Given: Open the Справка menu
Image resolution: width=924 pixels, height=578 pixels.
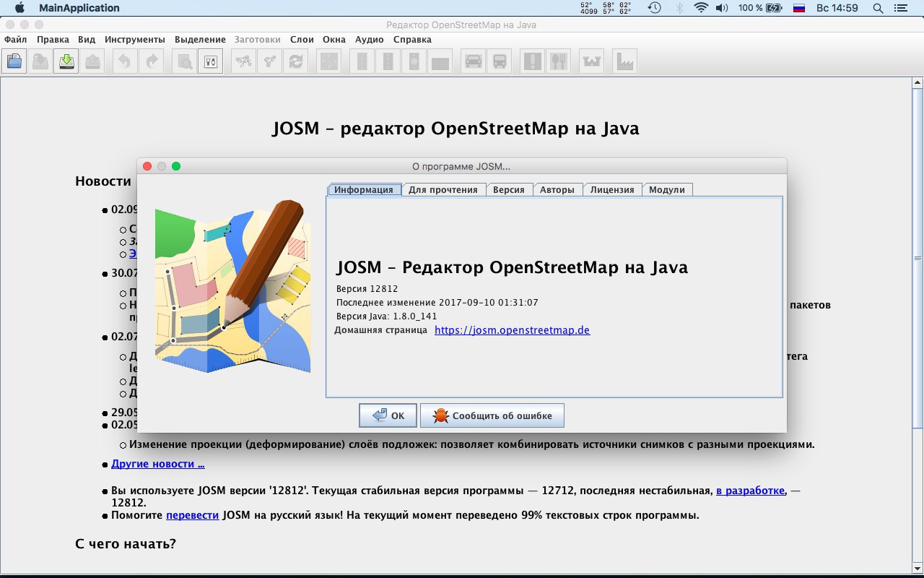Looking at the screenshot, I should [x=412, y=39].
